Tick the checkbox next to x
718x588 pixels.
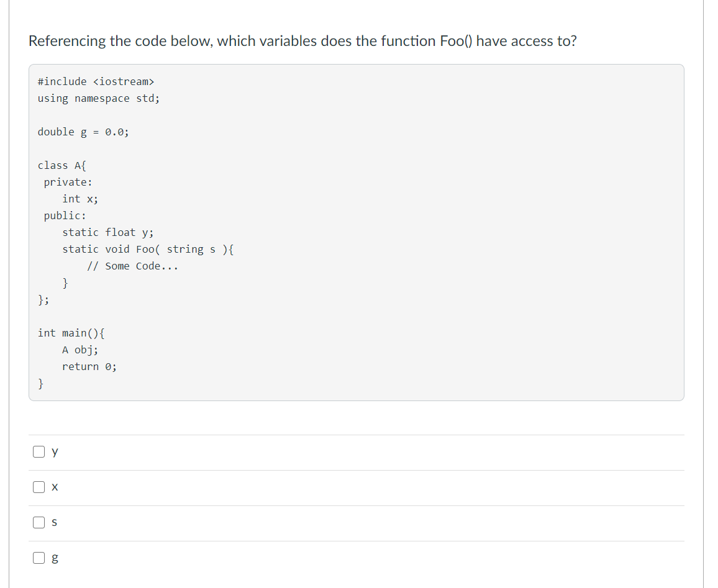pyautogui.click(x=39, y=487)
